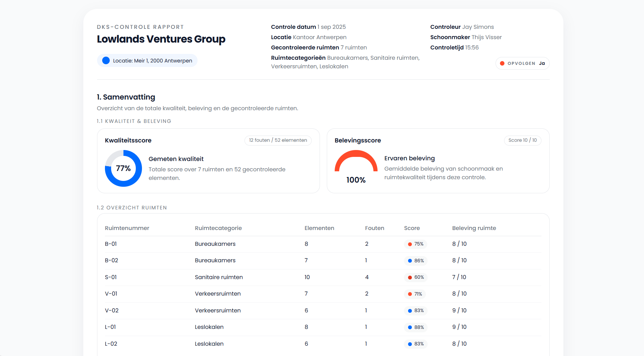The image size is (644, 356).
Task: Click 'Bureaukamers' category in row B-01
Action: [215, 244]
